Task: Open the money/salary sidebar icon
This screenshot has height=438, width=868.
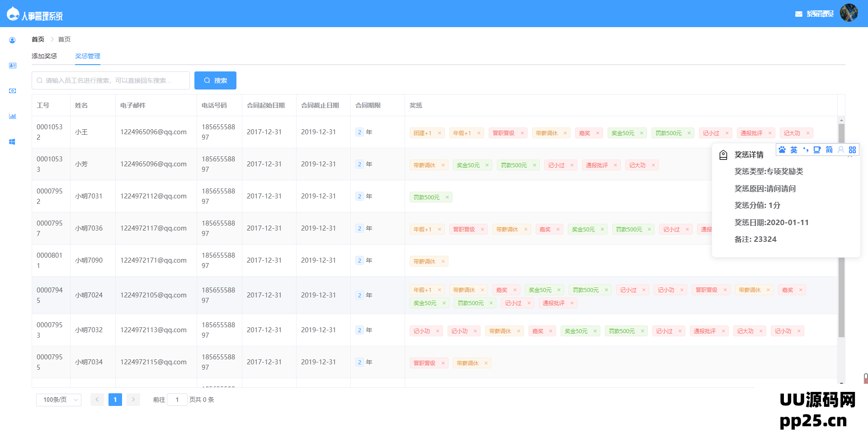Action: [x=12, y=91]
